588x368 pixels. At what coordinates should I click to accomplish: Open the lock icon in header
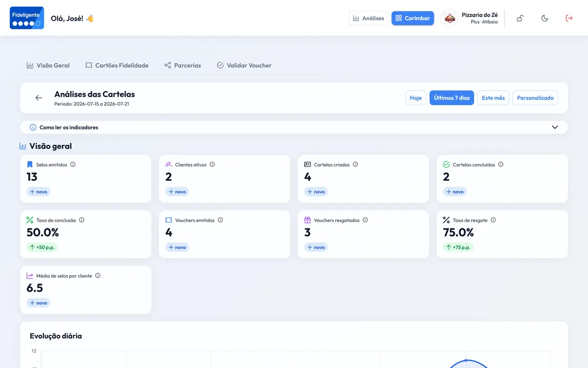[x=520, y=18]
